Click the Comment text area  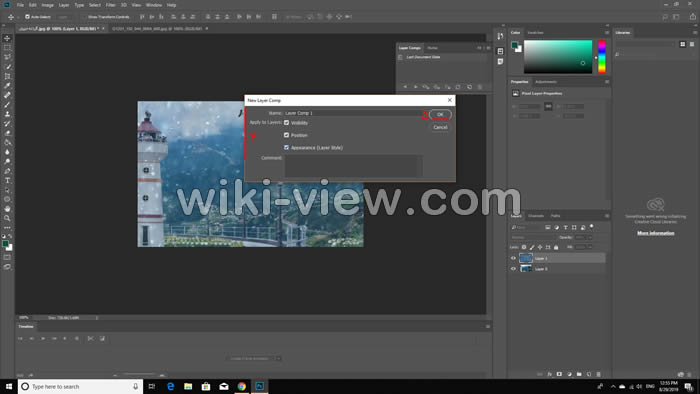(x=353, y=166)
